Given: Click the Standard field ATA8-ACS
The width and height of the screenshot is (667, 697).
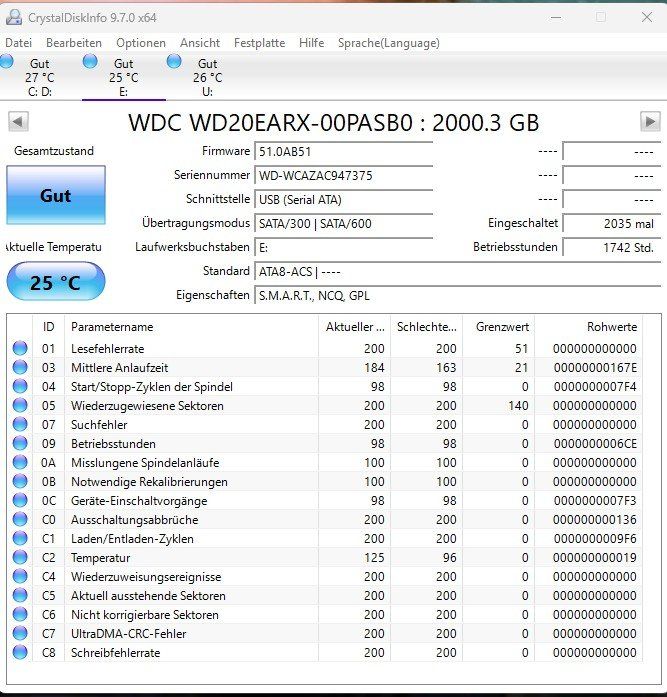Looking at the screenshot, I should tap(457, 272).
